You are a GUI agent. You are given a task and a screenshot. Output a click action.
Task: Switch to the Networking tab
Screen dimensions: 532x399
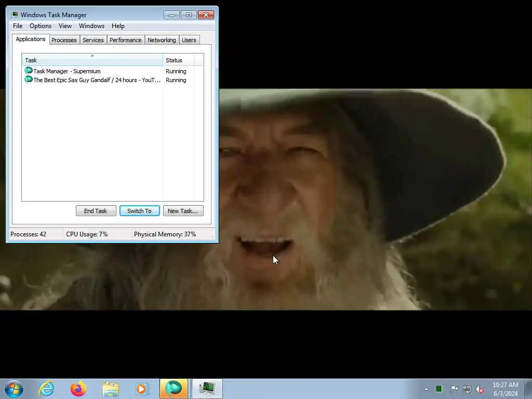(x=162, y=40)
